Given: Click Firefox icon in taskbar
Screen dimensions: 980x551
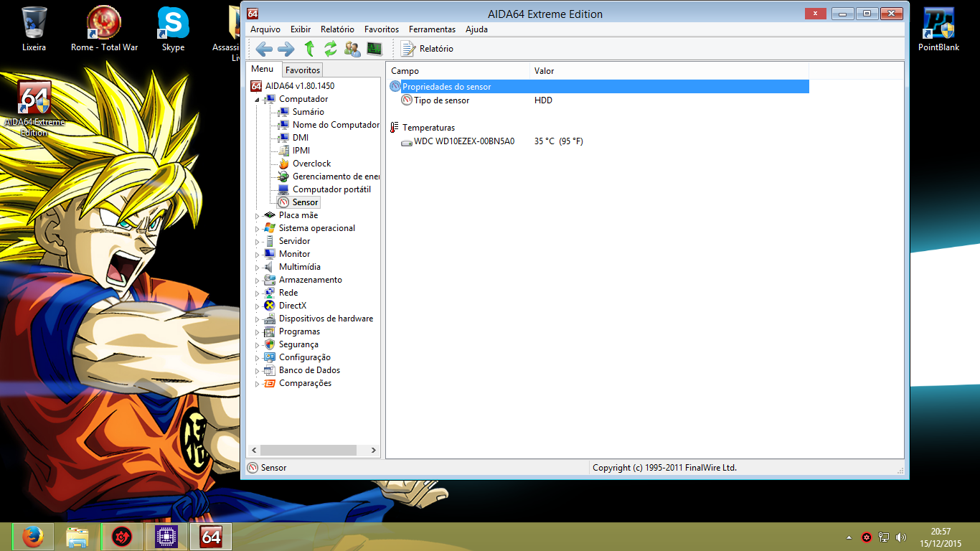Looking at the screenshot, I should [x=32, y=537].
